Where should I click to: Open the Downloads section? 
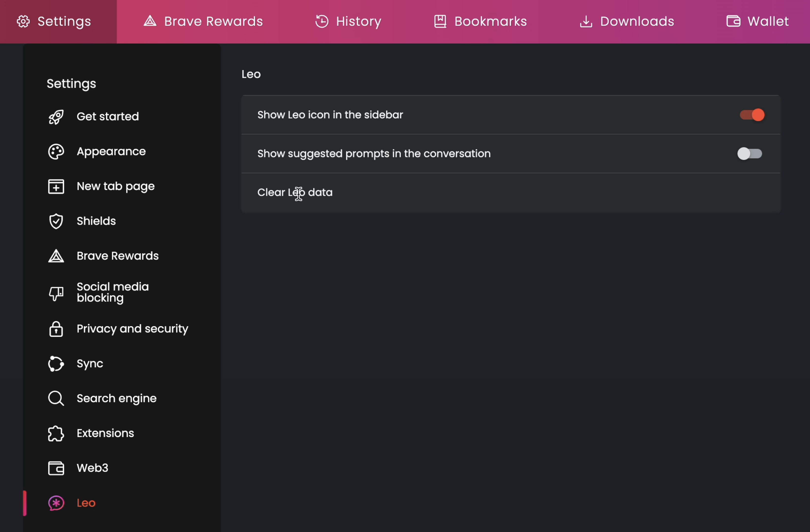click(626, 21)
